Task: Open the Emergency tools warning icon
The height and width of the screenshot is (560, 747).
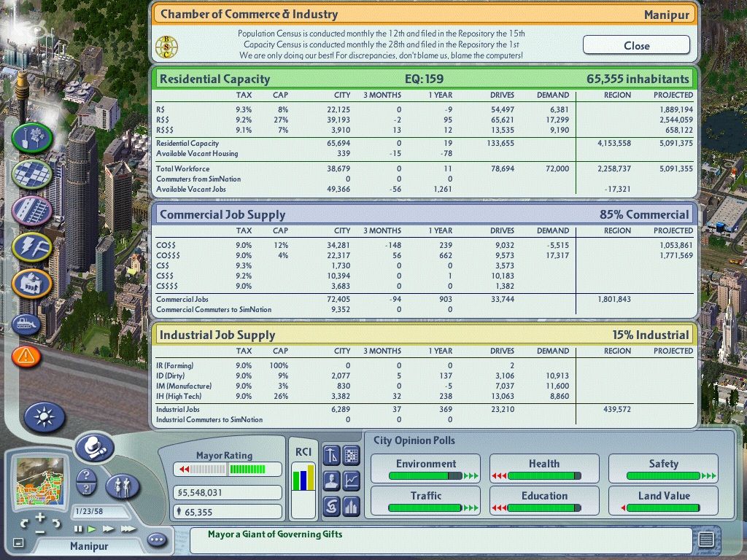Action: [x=26, y=356]
